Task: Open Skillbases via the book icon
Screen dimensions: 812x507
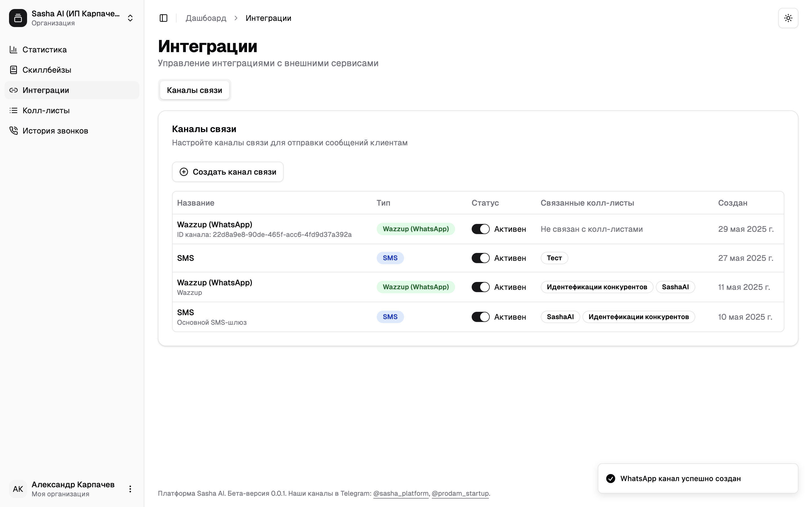Action: click(14, 70)
